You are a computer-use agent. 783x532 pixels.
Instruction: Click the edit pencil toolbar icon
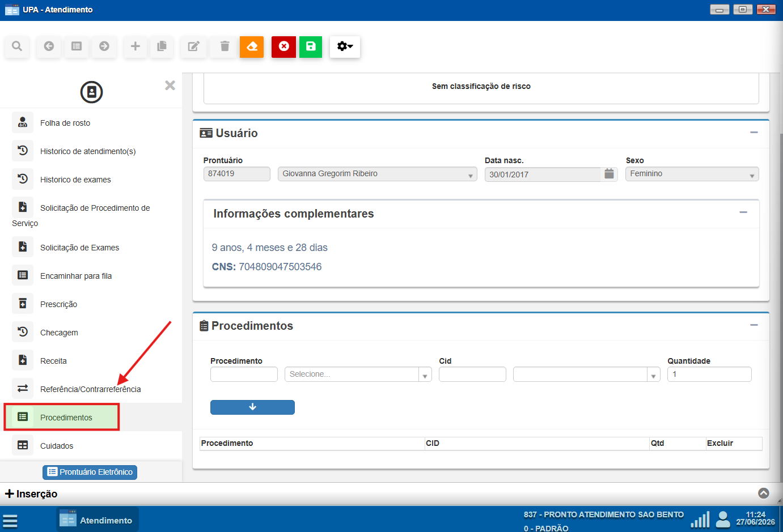click(x=193, y=46)
